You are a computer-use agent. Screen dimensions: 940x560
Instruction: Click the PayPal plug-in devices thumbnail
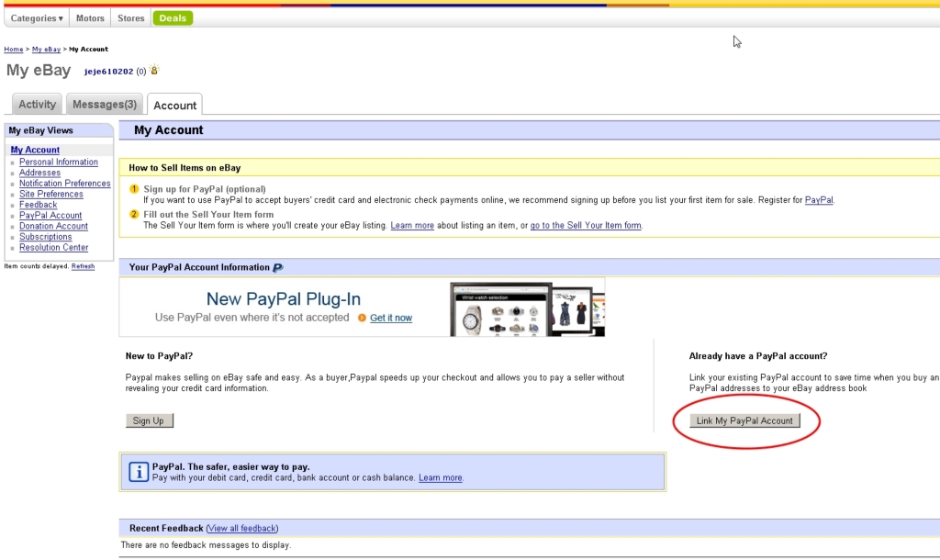(x=527, y=308)
